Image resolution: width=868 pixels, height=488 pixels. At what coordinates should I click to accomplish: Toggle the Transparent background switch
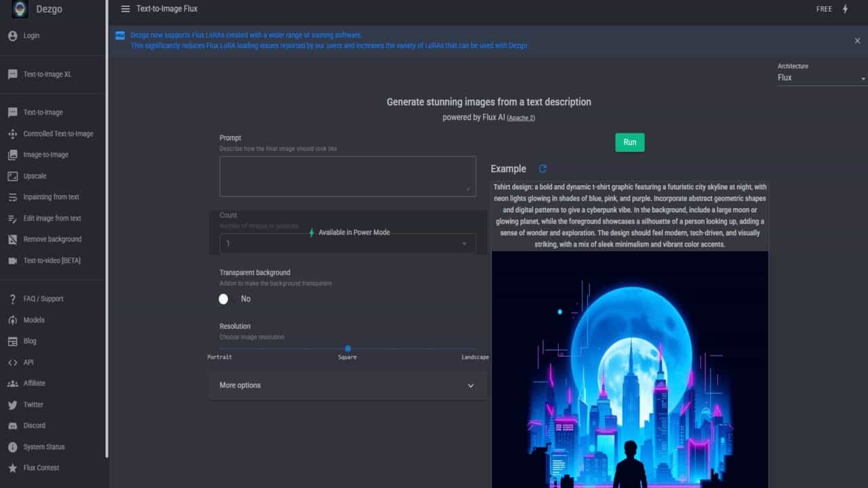point(224,299)
